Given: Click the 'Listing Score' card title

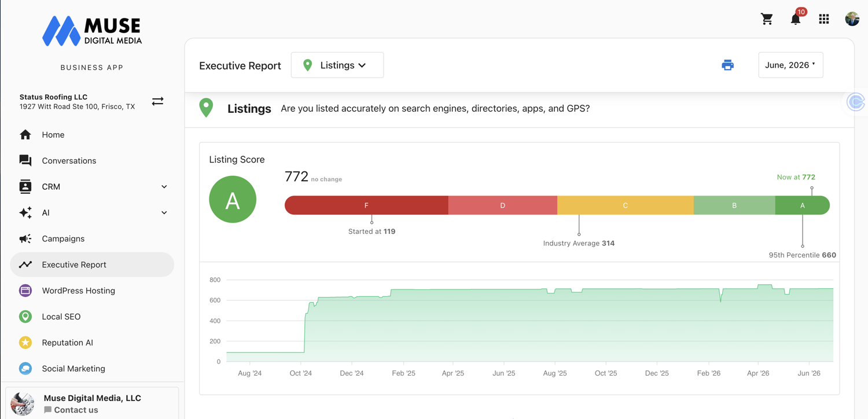Looking at the screenshot, I should click(x=237, y=159).
